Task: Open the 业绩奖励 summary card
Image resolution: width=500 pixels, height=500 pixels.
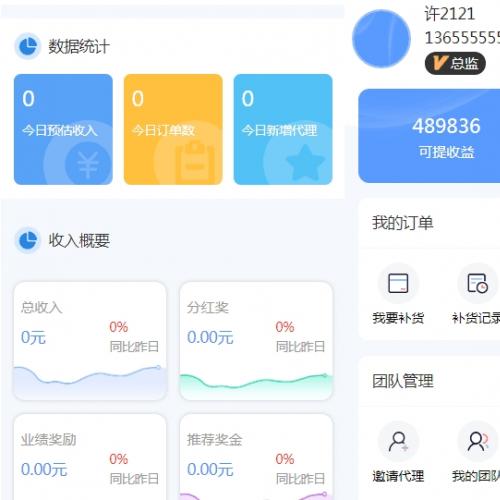Action: tap(90, 457)
